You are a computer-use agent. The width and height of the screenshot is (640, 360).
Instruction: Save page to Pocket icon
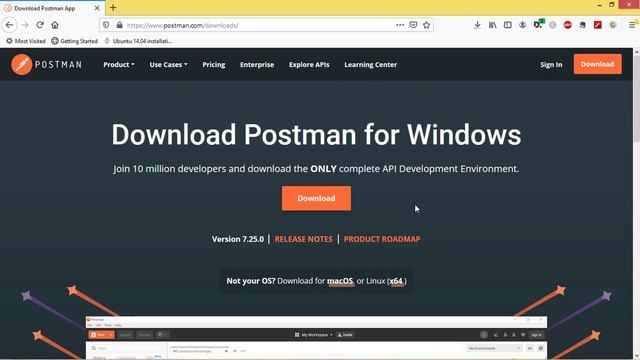pos(413,25)
